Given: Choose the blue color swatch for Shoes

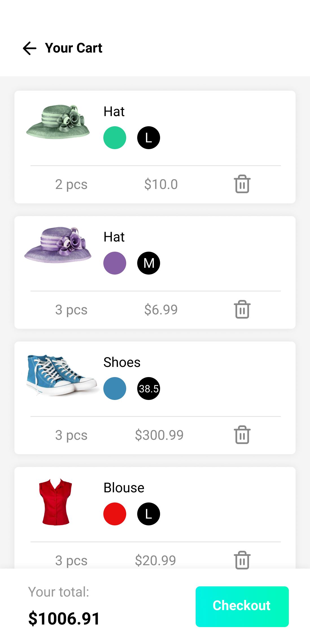Looking at the screenshot, I should pos(115,389).
